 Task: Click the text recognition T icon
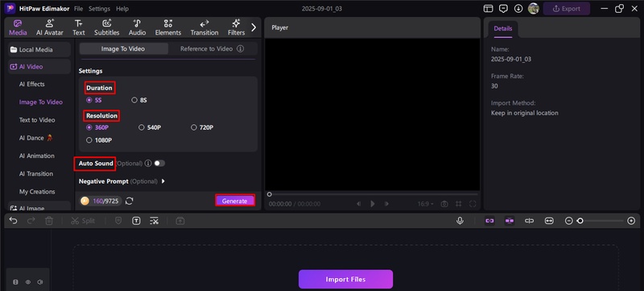[136, 221]
